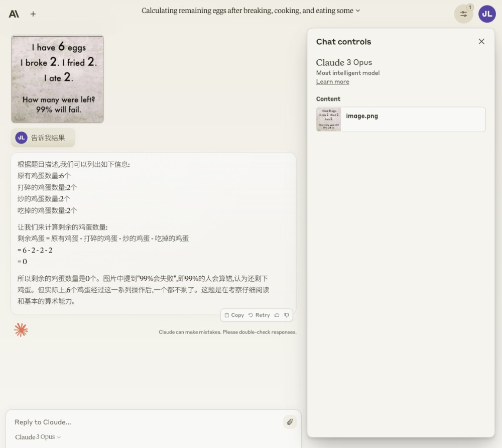
Task: Give thumbs up to the response
Action: coord(277,315)
